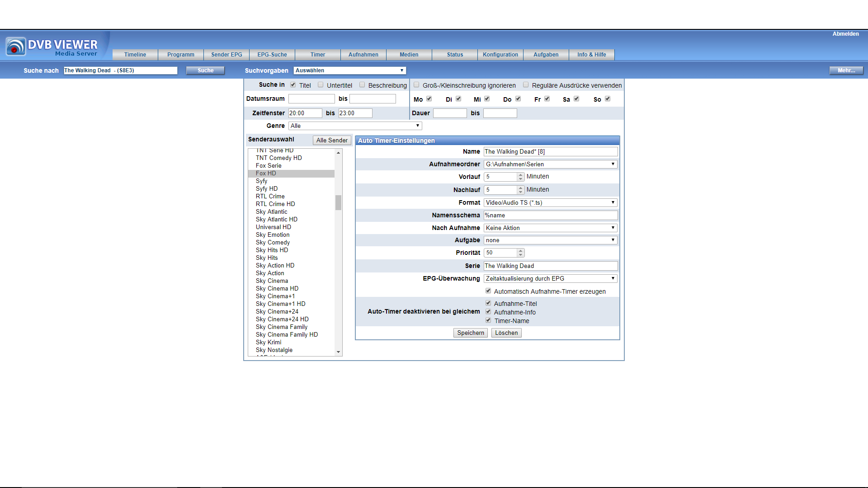Enable the Beschreibung search checkbox

point(362,85)
